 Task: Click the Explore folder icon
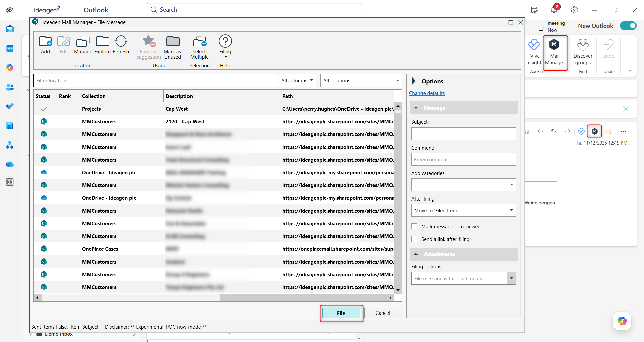point(102,42)
